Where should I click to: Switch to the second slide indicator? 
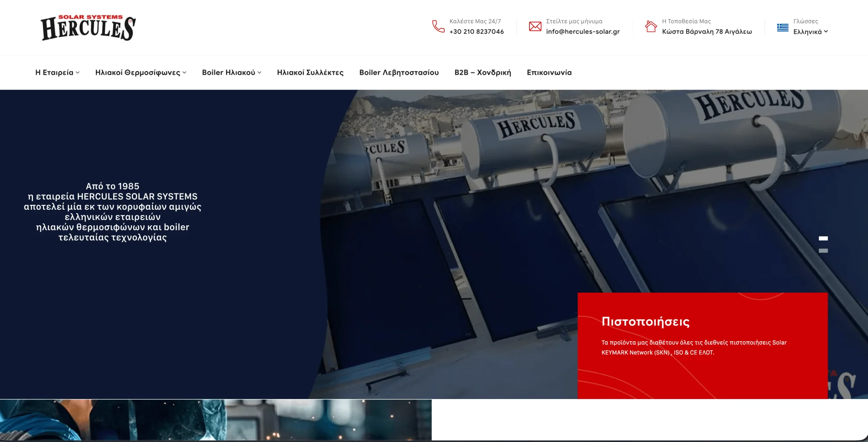(x=823, y=251)
